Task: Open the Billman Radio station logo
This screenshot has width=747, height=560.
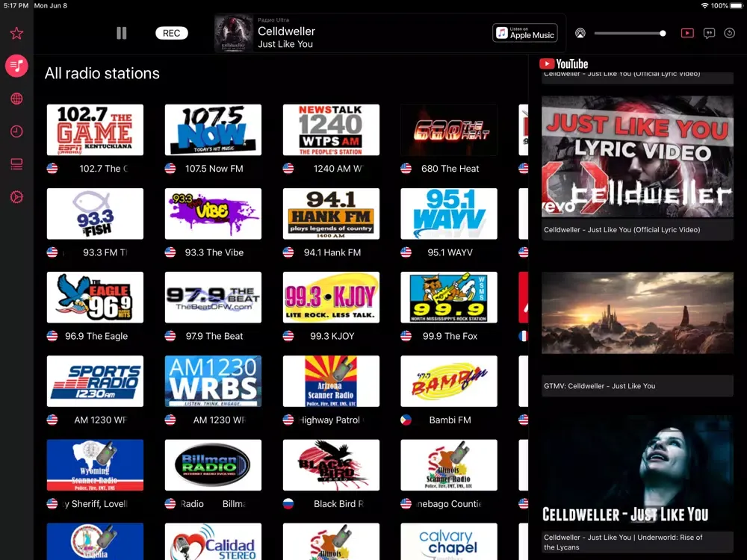Action: click(213, 464)
